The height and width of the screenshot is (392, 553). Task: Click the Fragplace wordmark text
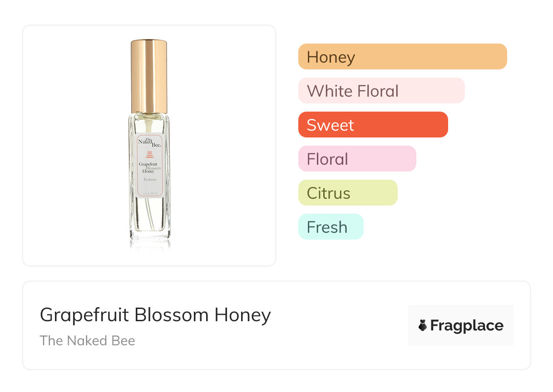pyautogui.click(x=467, y=325)
